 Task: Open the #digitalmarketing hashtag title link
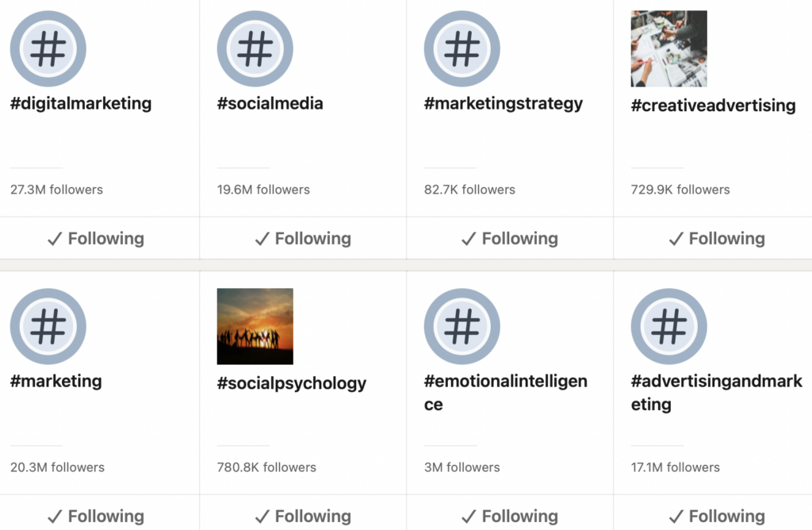(x=81, y=103)
